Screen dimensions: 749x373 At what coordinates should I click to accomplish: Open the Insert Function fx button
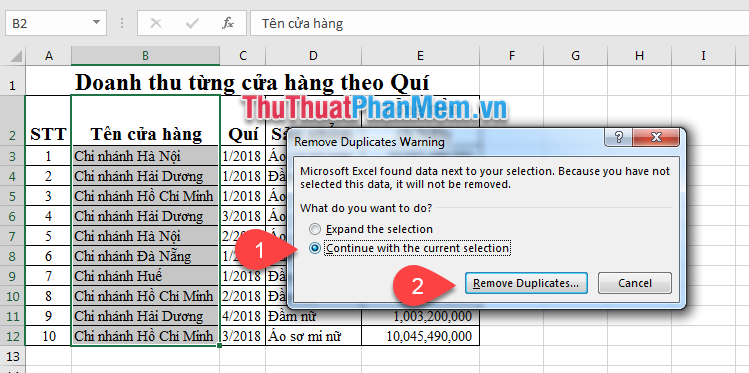[x=228, y=23]
